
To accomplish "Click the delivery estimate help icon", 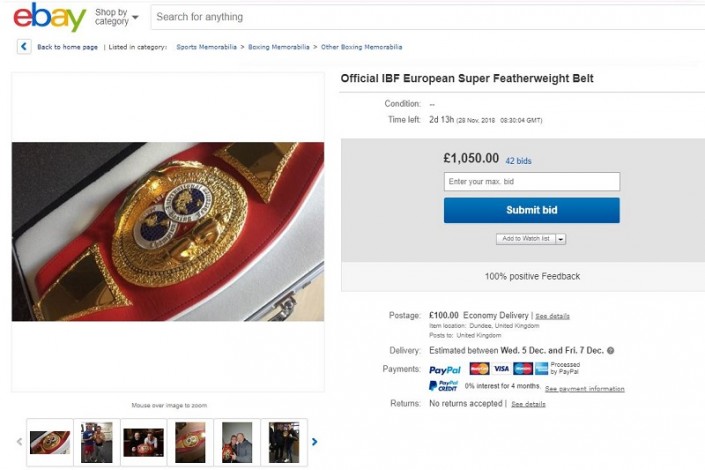I will tap(610, 351).
